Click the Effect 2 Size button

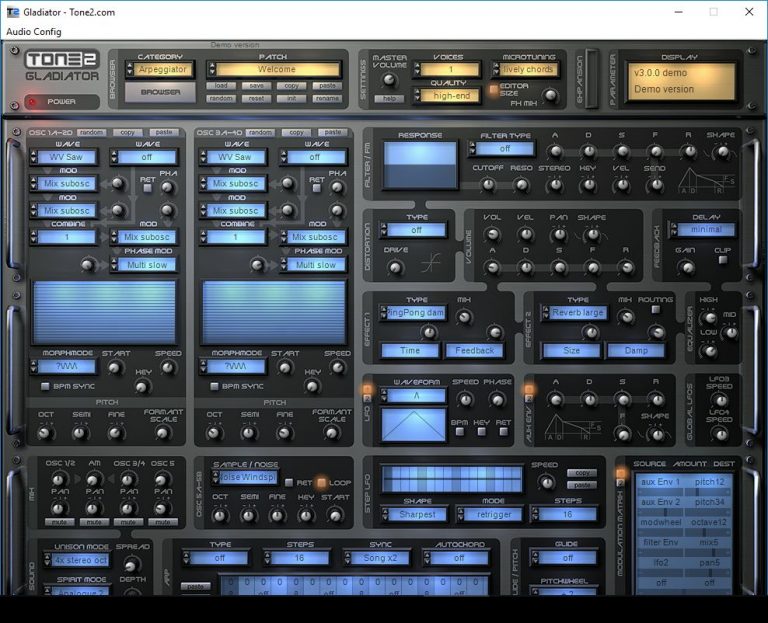tap(571, 351)
